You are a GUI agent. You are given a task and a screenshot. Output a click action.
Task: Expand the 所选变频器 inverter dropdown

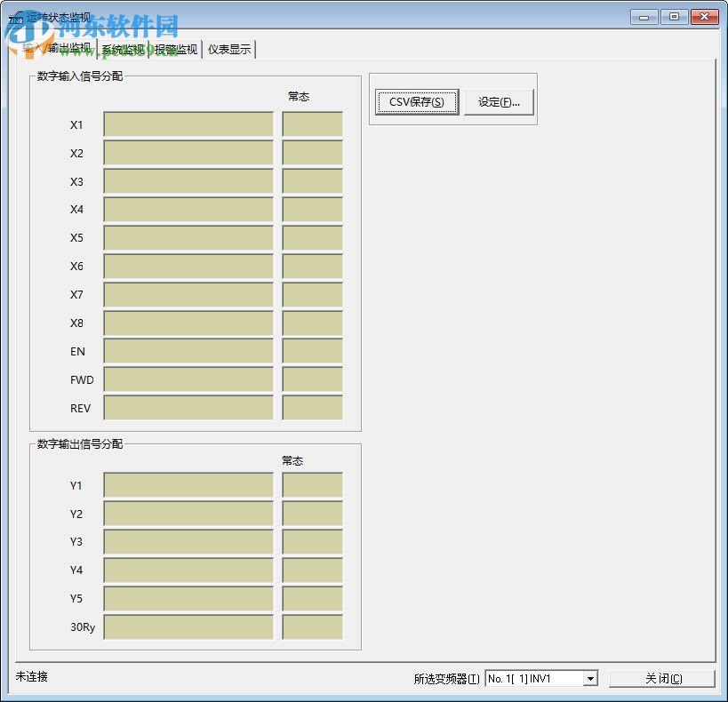(x=590, y=678)
